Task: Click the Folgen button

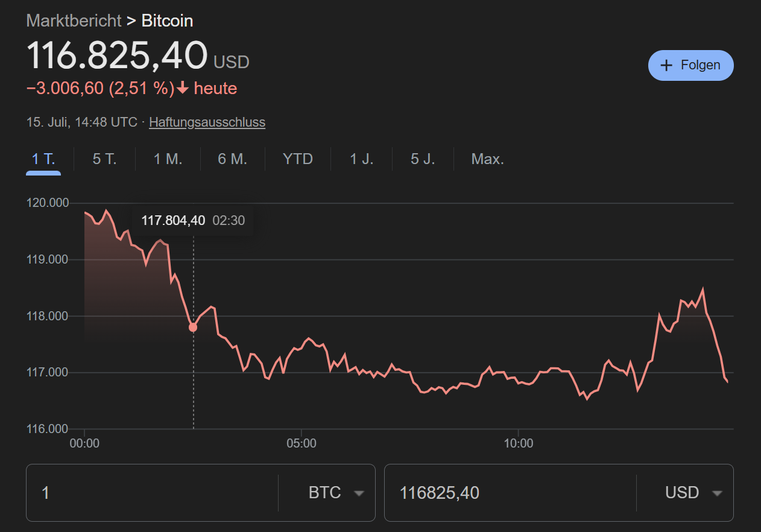Action: click(x=690, y=65)
